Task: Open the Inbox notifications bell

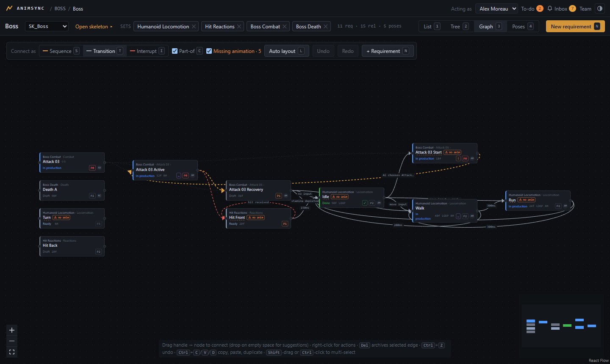Action: pos(550,8)
